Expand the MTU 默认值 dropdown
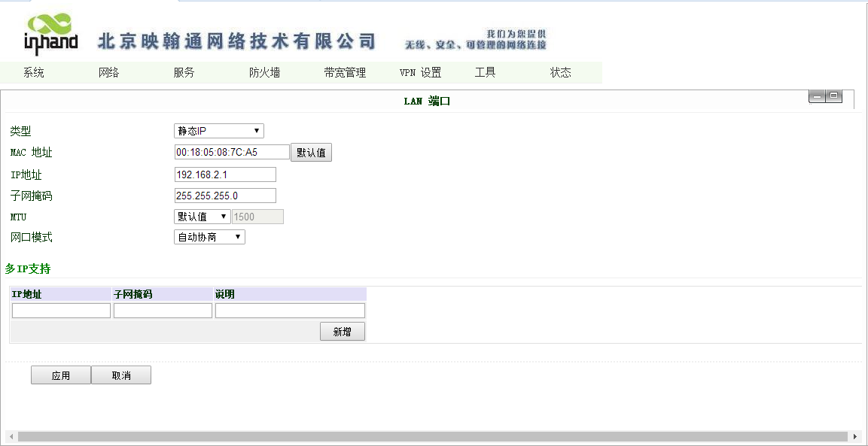Image resolution: width=868 pixels, height=446 pixels. point(202,217)
